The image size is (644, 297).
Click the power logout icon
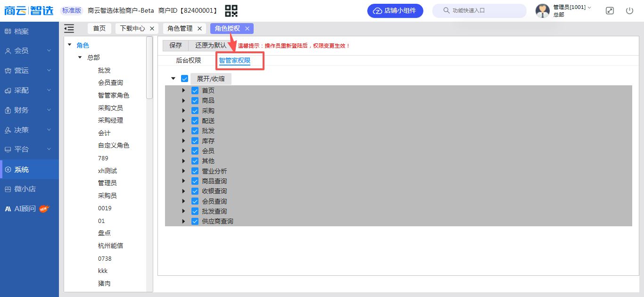pos(629,10)
